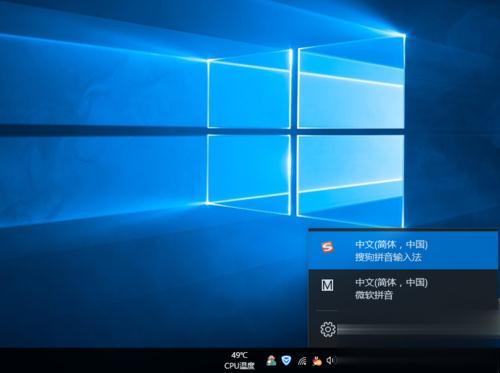The width and height of the screenshot is (500, 373).
Task: Click the avatar tray icon with the green figure
Action: click(271, 360)
